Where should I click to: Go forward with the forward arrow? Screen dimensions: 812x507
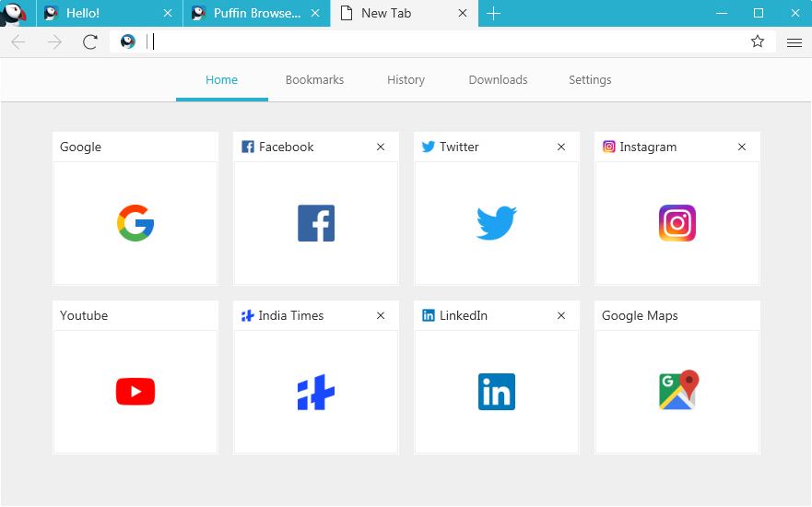pyautogui.click(x=54, y=42)
